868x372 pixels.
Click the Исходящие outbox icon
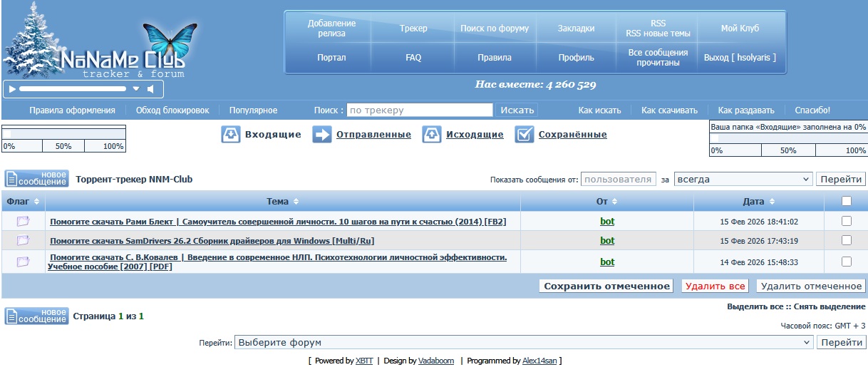(x=432, y=135)
